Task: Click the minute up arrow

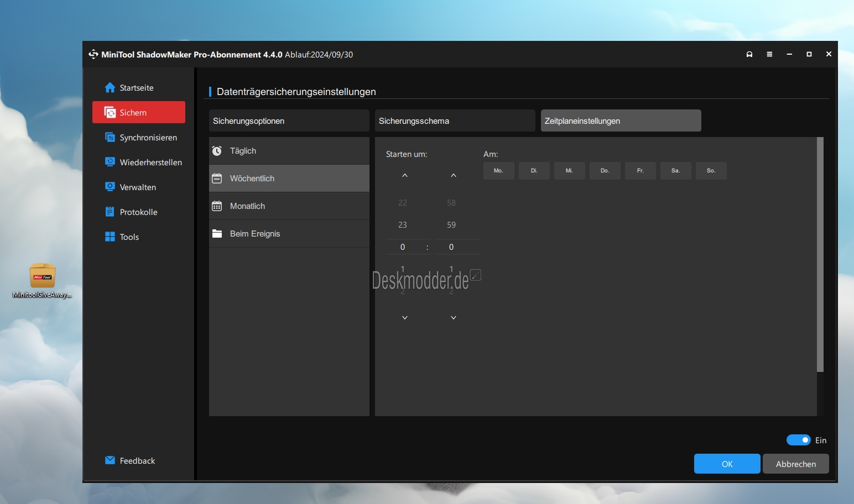Action: [454, 175]
